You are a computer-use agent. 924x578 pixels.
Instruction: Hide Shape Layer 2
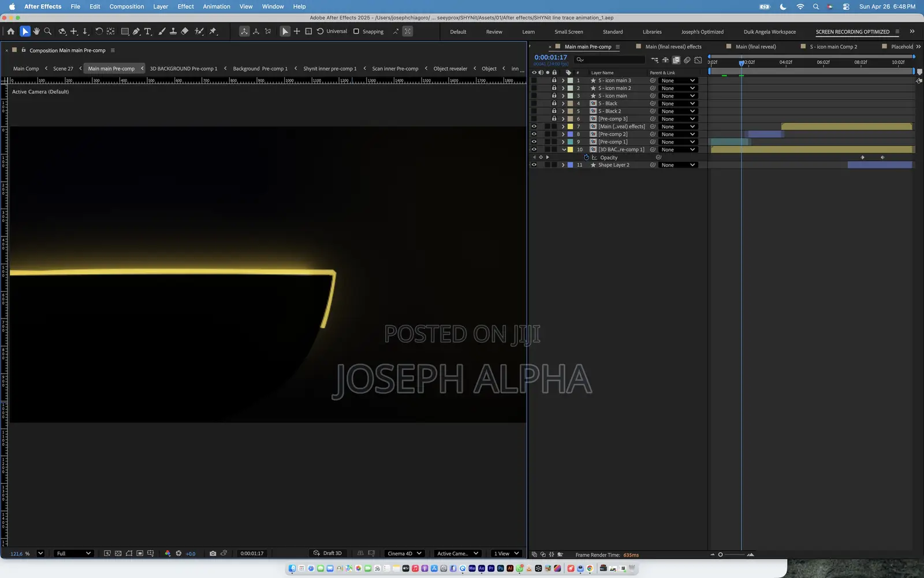[x=534, y=165]
